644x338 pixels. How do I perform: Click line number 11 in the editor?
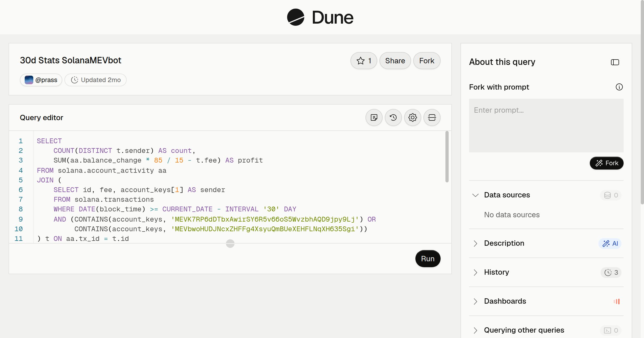[x=19, y=238]
